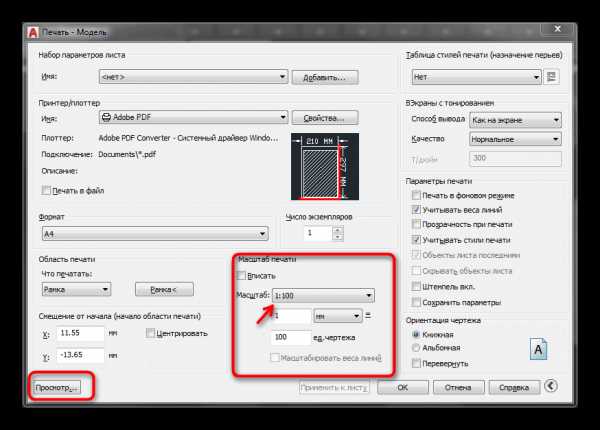Toggle Учитывать стили печати checkbox
600x430 pixels.
pyautogui.click(x=416, y=240)
